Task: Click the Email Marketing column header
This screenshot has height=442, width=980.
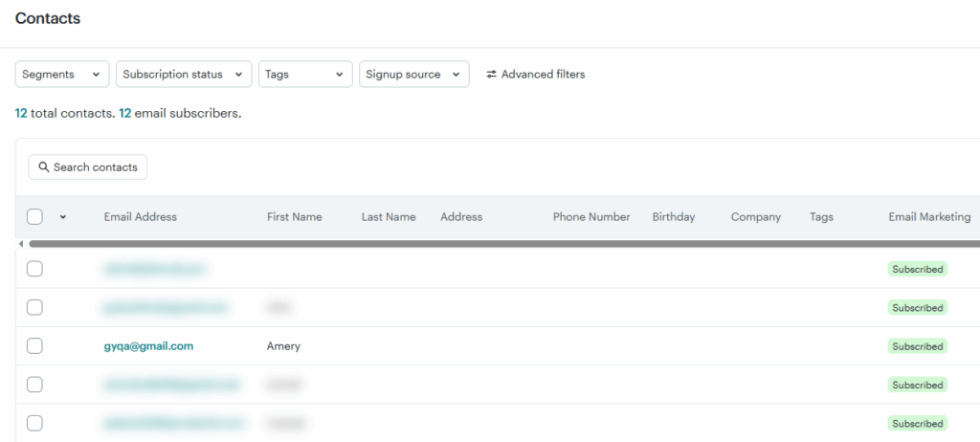Action: [x=928, y=217]
